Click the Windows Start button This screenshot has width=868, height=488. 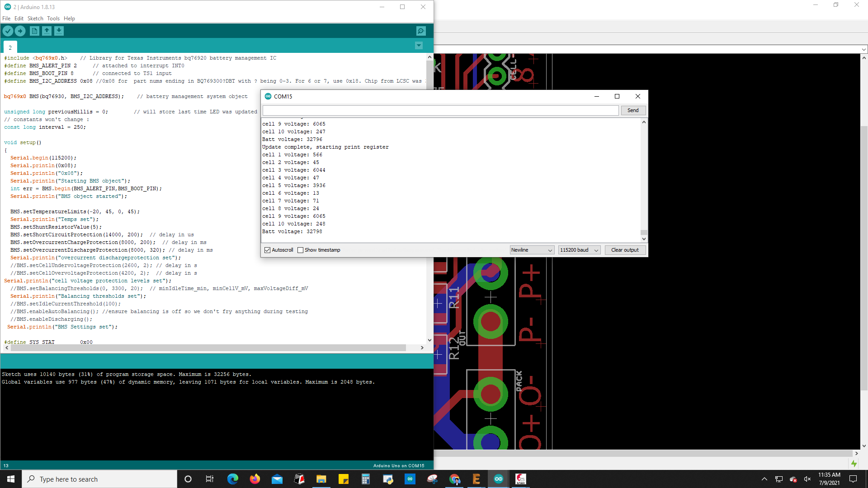11,479
